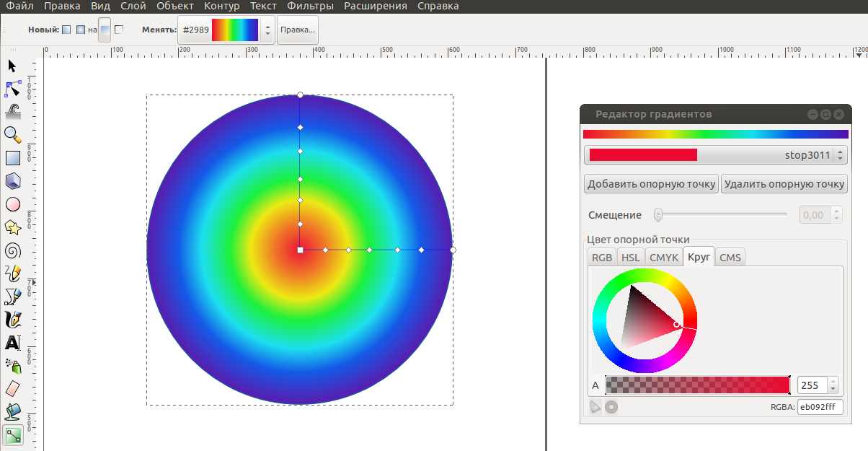
Task: Open the Контур menu
Action: (x=222, y=6)
